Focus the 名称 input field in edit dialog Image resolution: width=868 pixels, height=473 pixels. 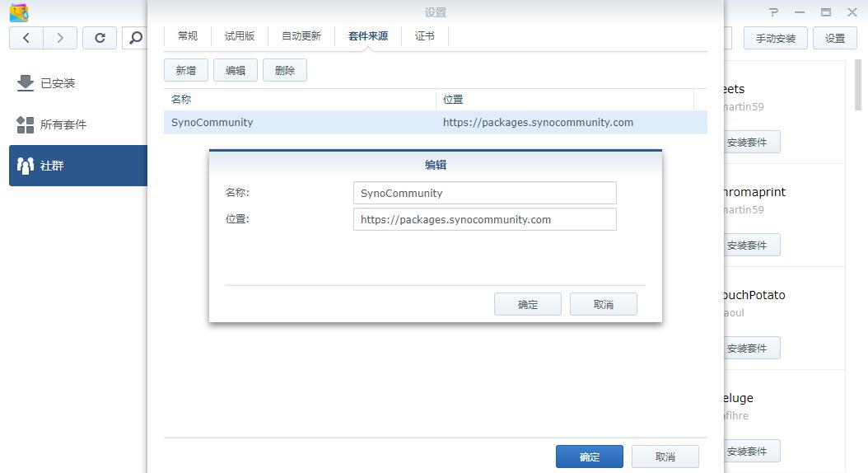pos(485,193)
